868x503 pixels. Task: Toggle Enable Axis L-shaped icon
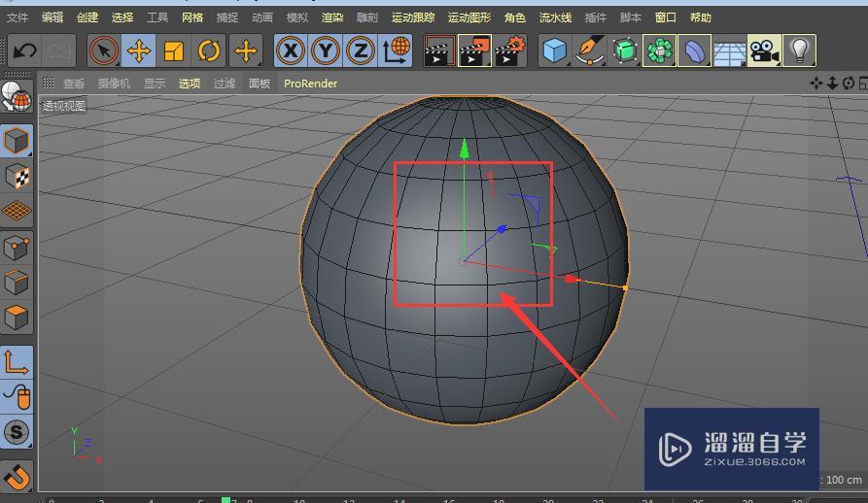(x=17, y=362)
